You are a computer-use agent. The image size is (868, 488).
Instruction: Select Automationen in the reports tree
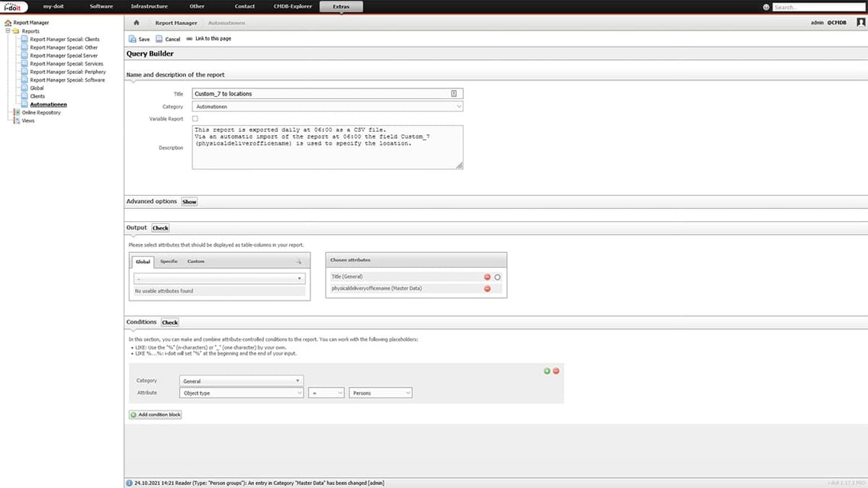[x=48, y=104]
